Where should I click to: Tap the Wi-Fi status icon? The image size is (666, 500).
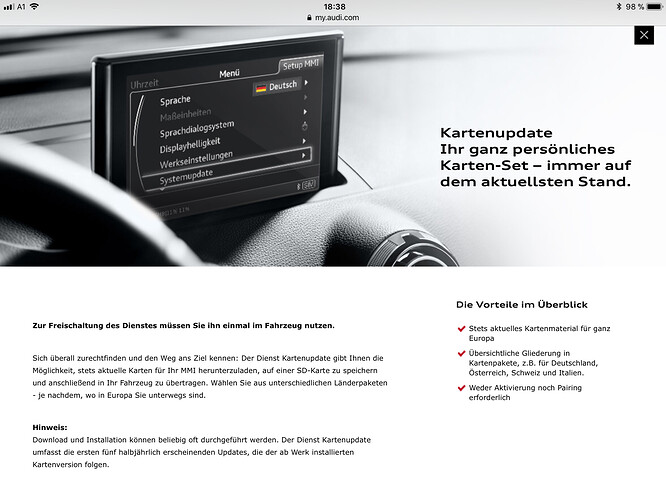[34, 6]
